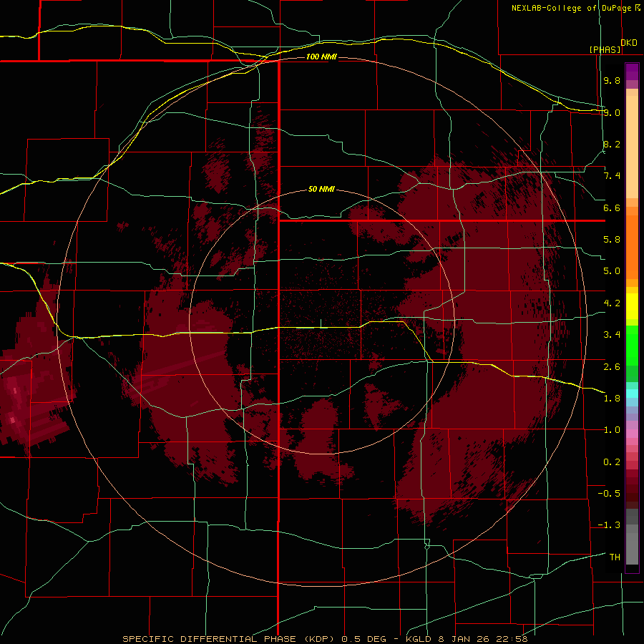Click the 8.2 color scale value

[612, 144]
